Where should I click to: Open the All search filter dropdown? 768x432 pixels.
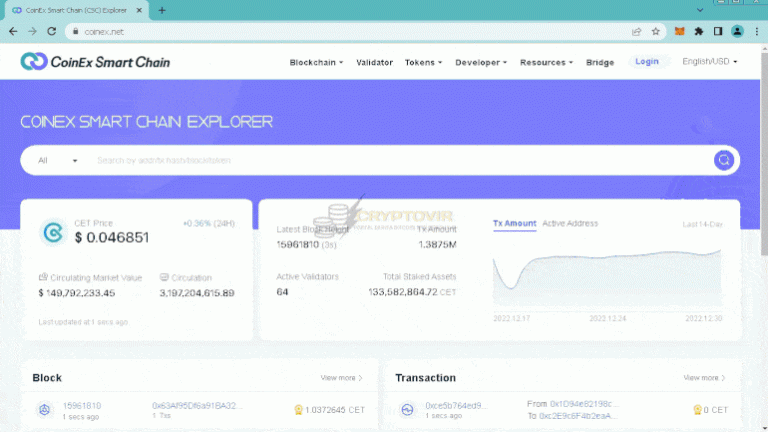click(x=58, y=160)
